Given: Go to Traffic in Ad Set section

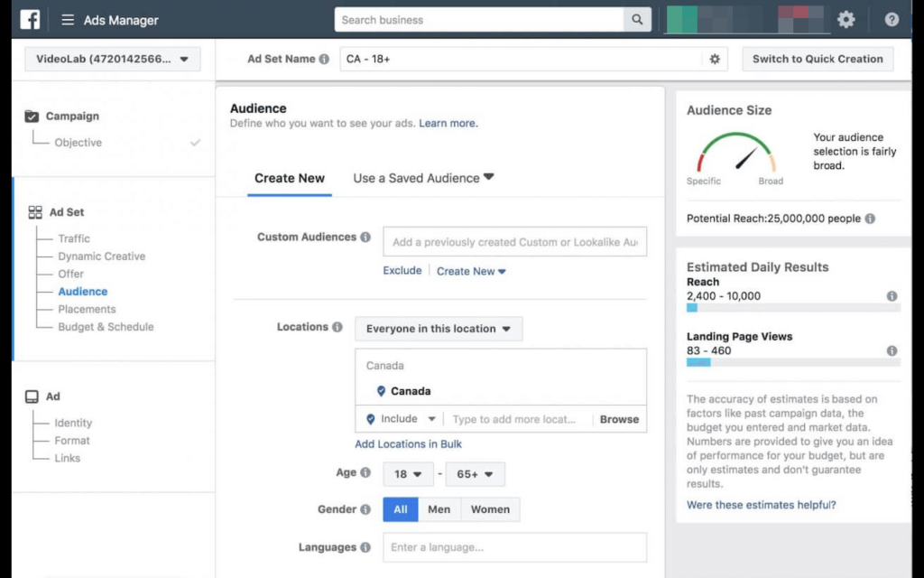Looking at the screenshot, I should pyautogui.click(x=74, y=238).
